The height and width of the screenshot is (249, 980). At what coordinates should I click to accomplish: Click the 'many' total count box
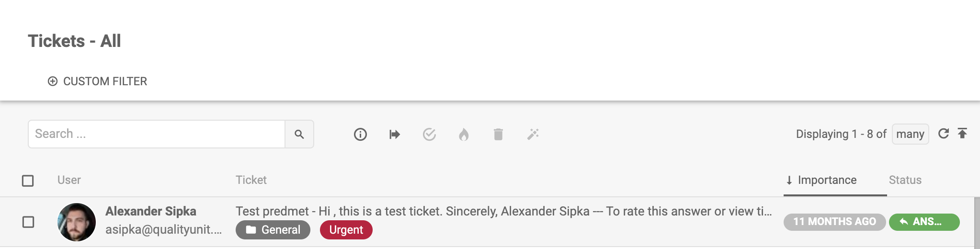pos(910,134)
